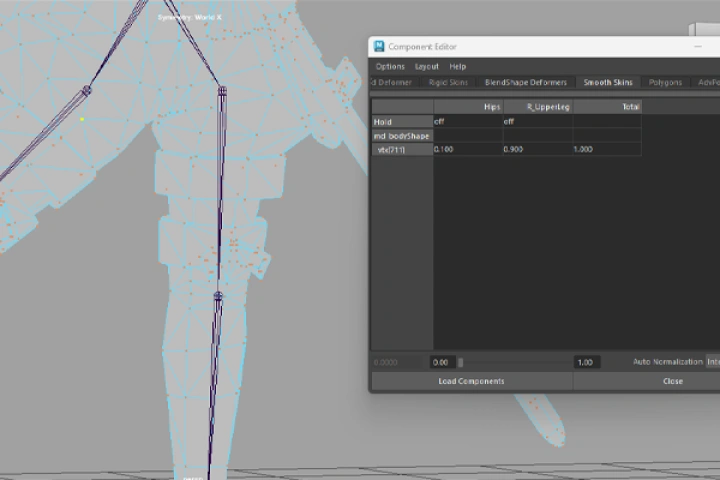The image size is (720, 480).
Task: Toggle Hold off cell under R_UpperLeg
Action: (x=538, y=122)
